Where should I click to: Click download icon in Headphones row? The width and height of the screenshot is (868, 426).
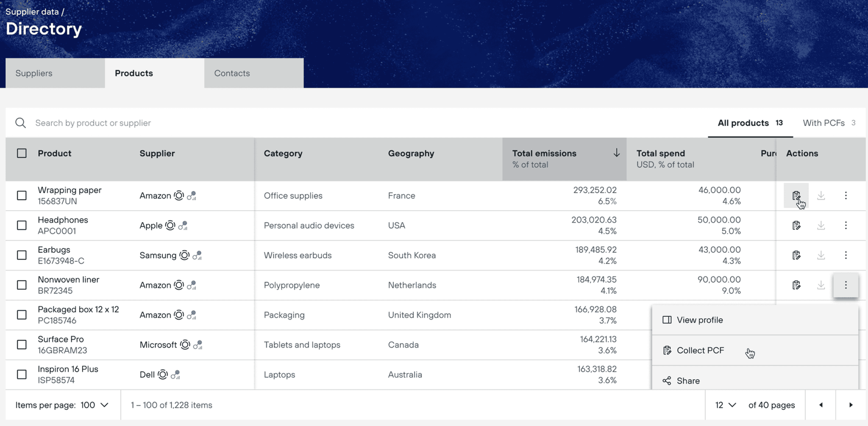[821, 226]
